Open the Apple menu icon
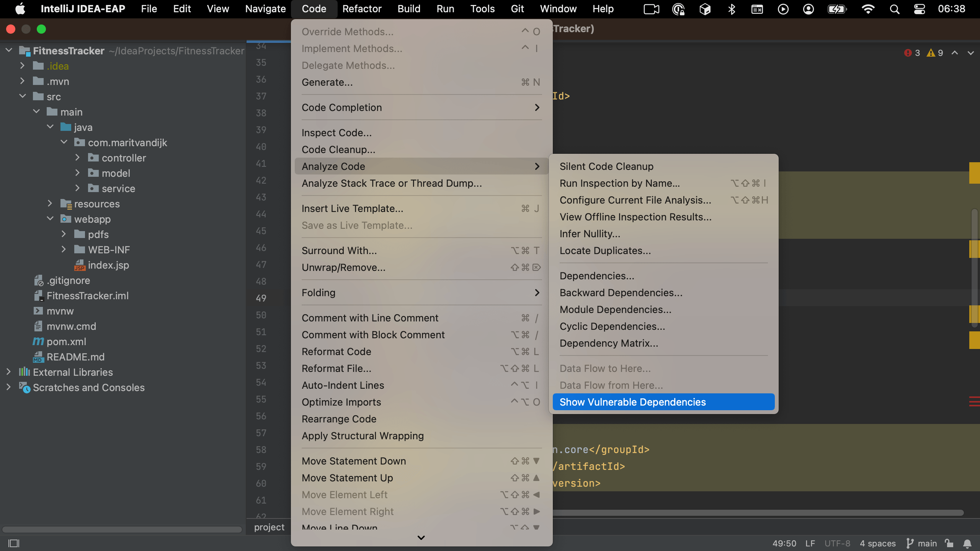Screen dimensions: 980x551 click(20, 9)
